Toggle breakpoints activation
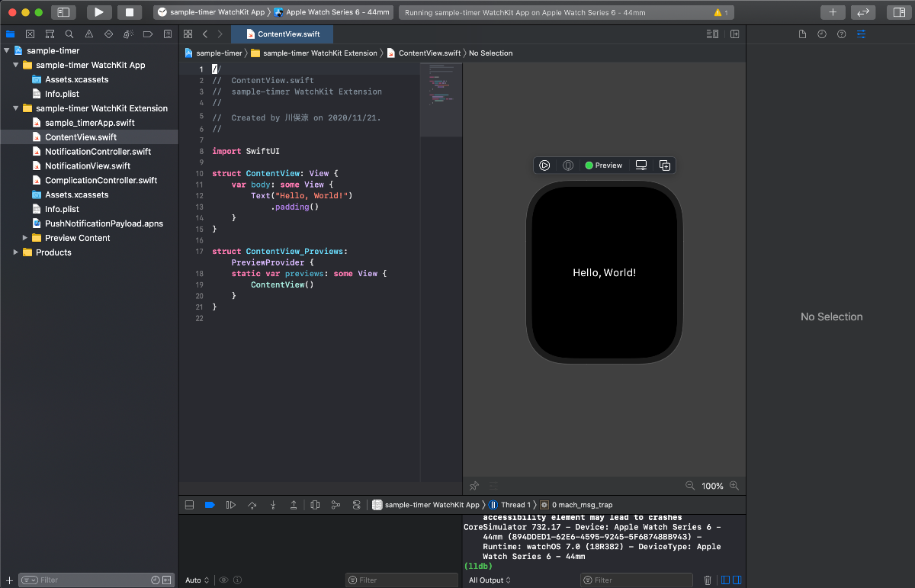Screen dimensions: 915x588 tap(210, 505)
